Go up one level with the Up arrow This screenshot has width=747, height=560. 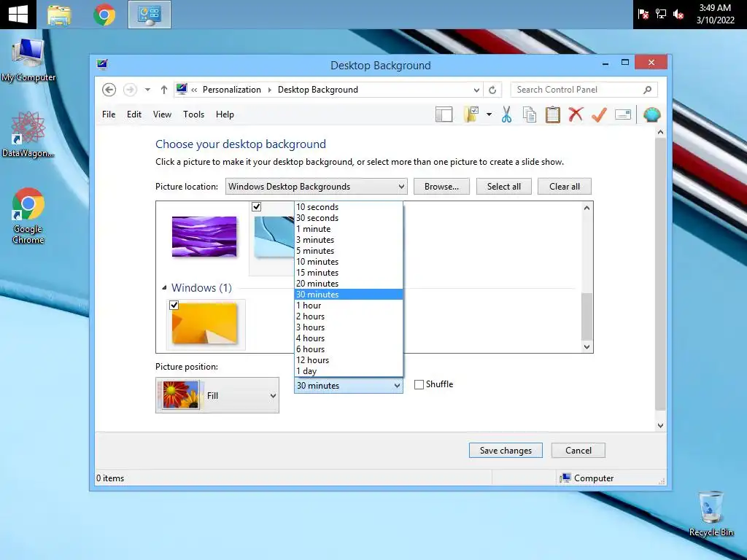(x=164, y=90)
